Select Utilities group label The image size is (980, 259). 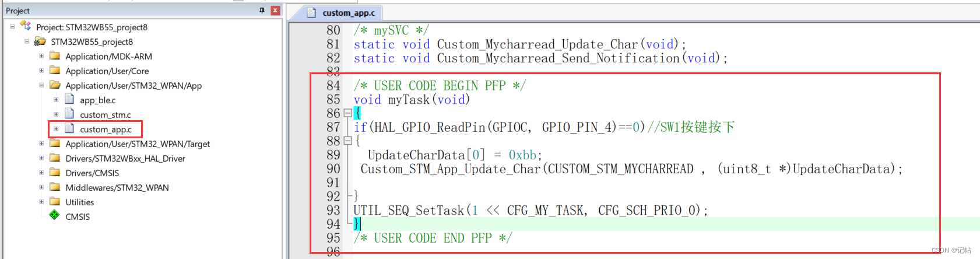[x=79, y=202]
